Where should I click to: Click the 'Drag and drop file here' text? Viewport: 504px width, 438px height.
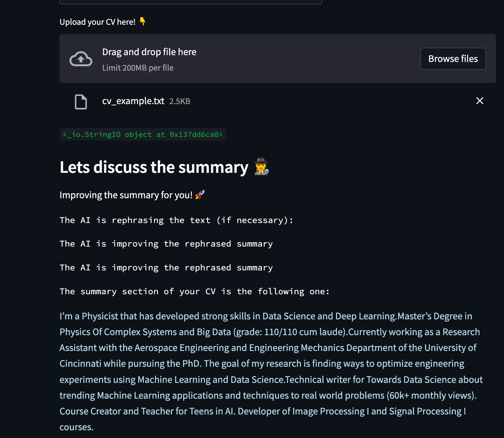(149, 52)
